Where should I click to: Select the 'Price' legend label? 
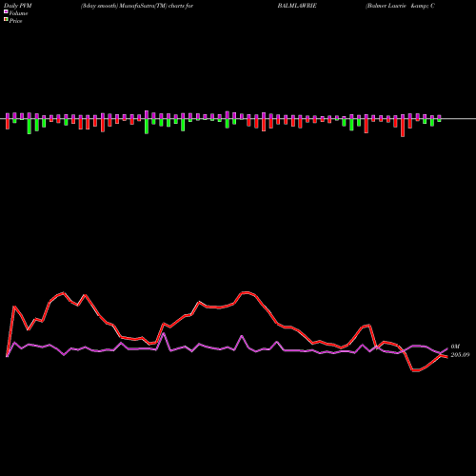coord(15,21)
